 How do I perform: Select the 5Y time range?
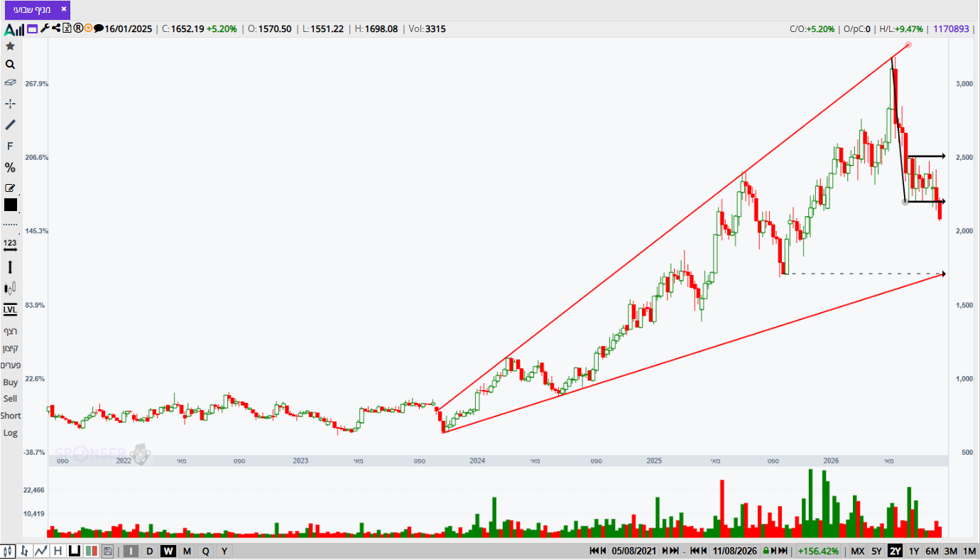pyautogui.click(x=877, y=551)
